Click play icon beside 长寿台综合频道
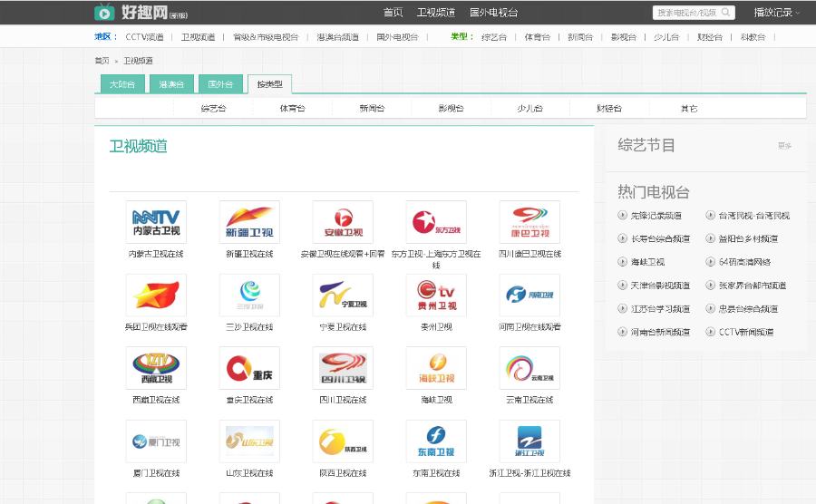The height and width of the screenshot is (504, 816). tap(622, 238)
